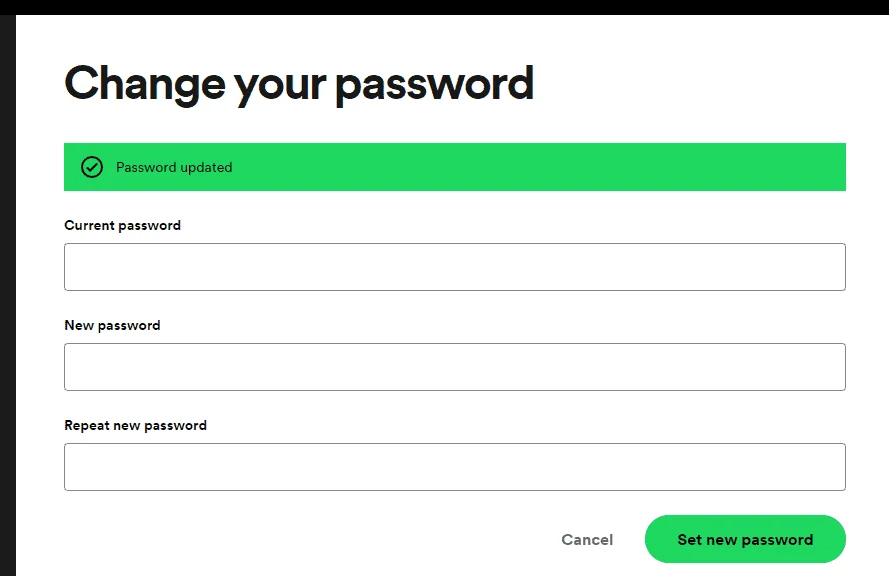Click blank space left of the Cancel link
The height and width of the screenshot is (576, 889).
[312, 540]
